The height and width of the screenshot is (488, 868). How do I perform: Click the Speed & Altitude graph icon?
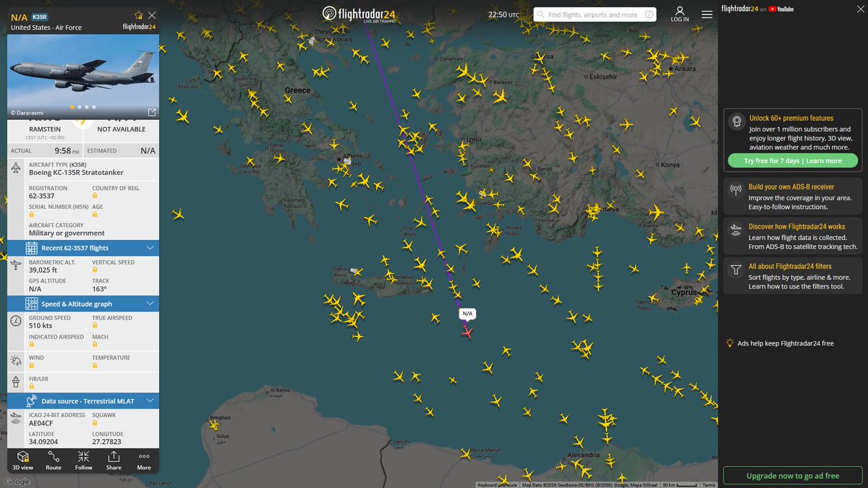[31, 304]
